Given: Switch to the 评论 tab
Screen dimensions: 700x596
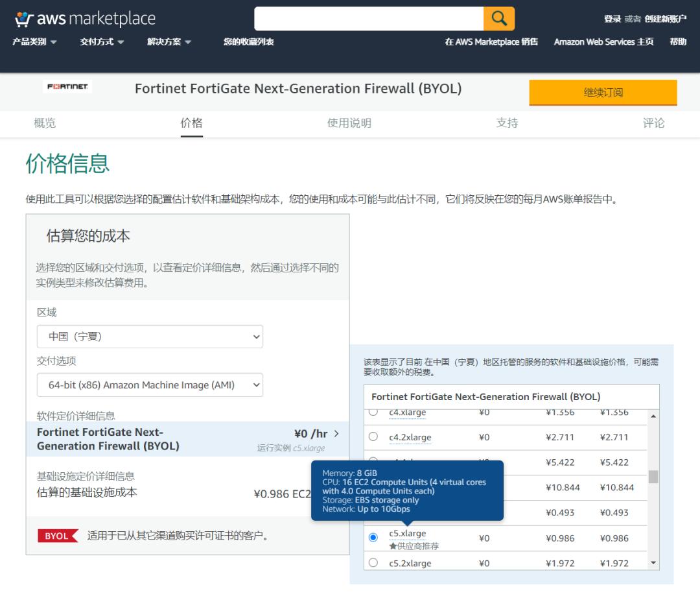Looking at the screenshot, I should coord(655,123).
